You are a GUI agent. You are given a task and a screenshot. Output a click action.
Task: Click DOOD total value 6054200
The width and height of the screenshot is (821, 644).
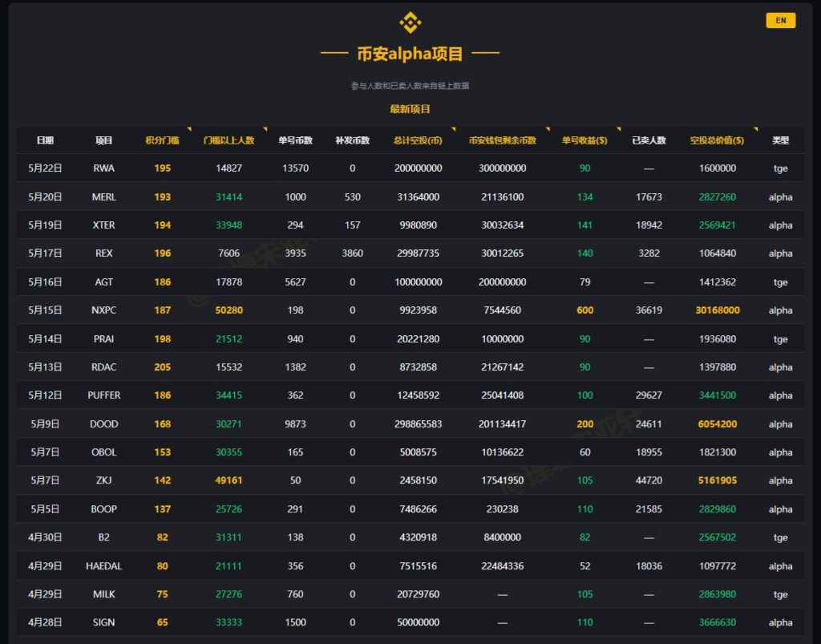[718, 424]
